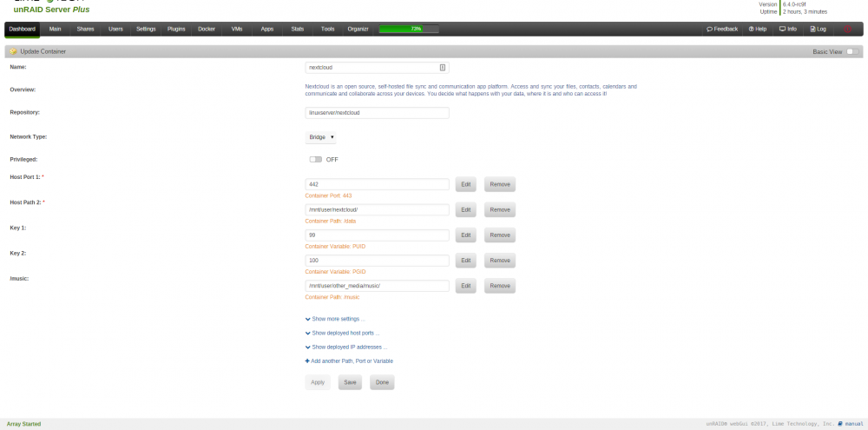Click the icon inside the Name field
This screenshot has width=868, height=430.
pos(443,68)
